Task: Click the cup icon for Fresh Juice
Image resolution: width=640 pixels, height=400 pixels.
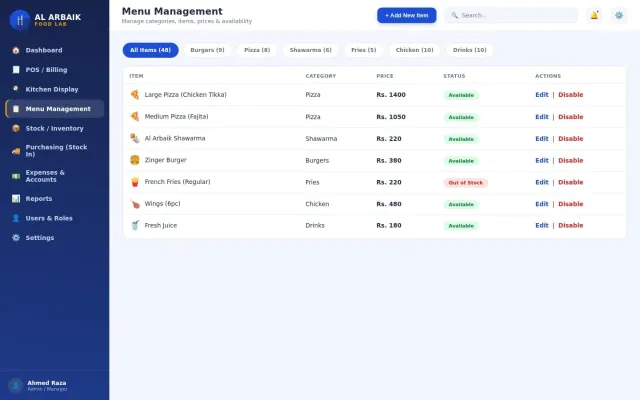Action: click(x=135, y=225)
